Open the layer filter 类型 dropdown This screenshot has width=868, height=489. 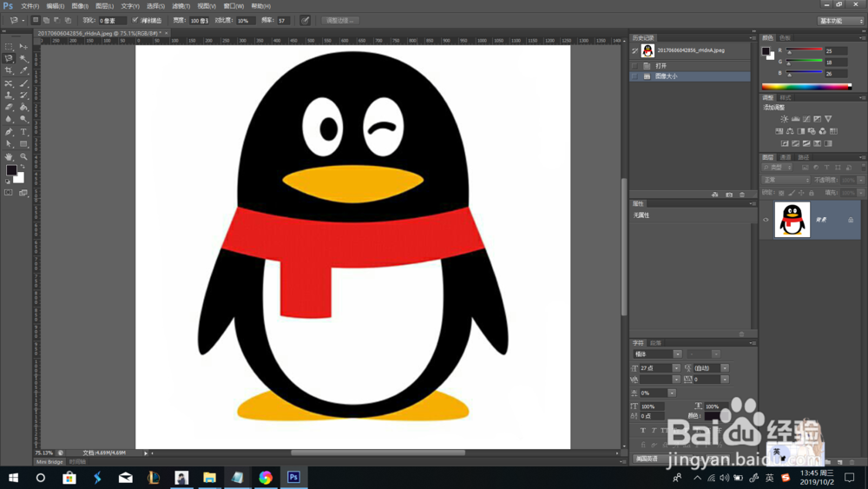click(x=778, y=168)
